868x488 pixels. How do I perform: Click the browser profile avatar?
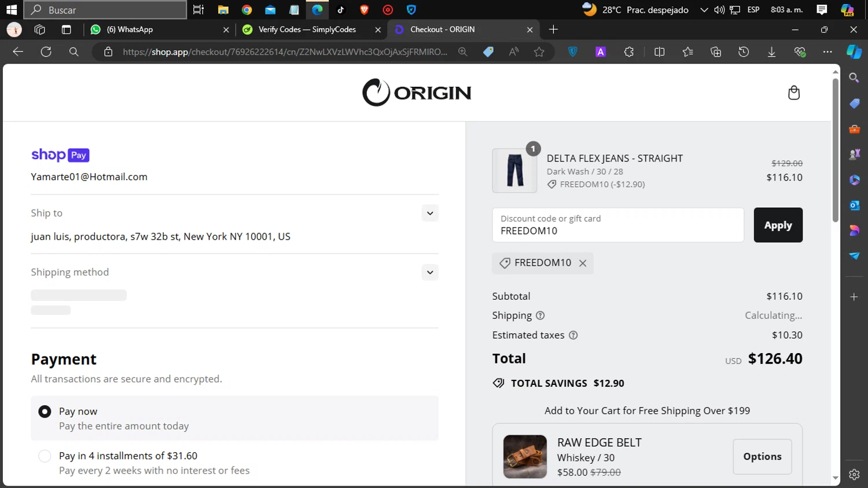click(14, 30)
